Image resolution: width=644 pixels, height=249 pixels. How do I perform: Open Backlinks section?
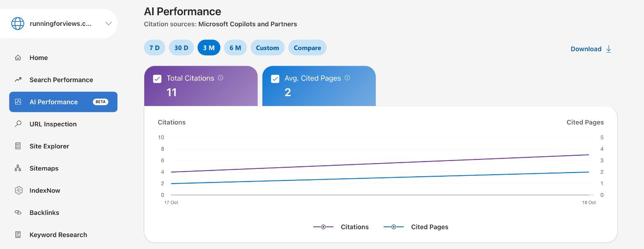[x=44, y=213]
